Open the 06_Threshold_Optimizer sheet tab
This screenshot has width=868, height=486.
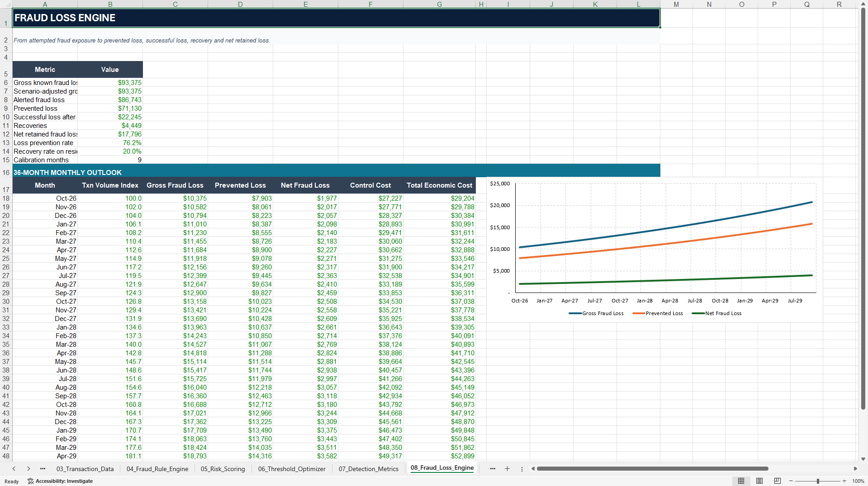[292, 469]
